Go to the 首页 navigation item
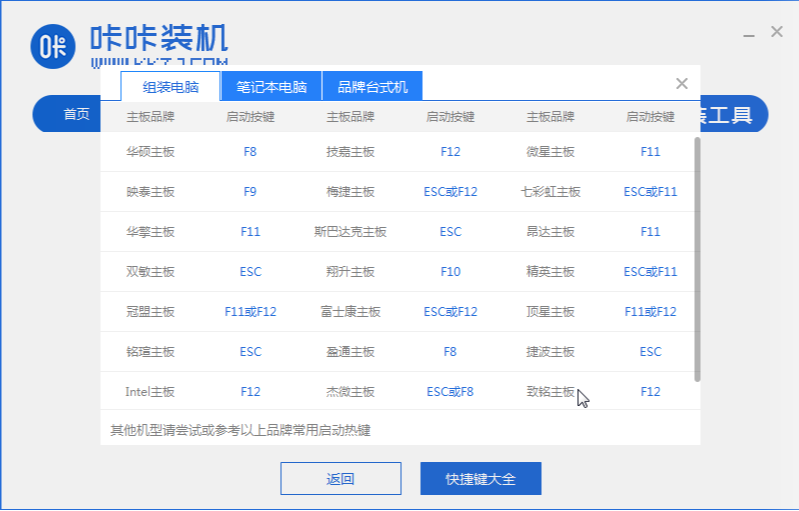Screen dimensions: 799x511 [x=77, y=114]
